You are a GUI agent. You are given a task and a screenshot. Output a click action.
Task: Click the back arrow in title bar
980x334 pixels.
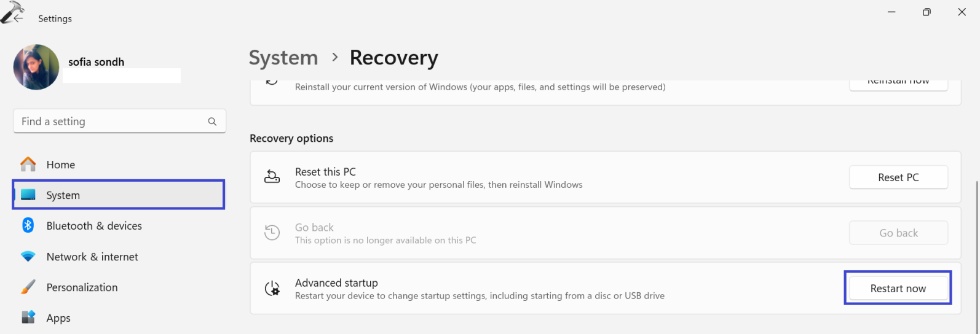coord(18,18)
